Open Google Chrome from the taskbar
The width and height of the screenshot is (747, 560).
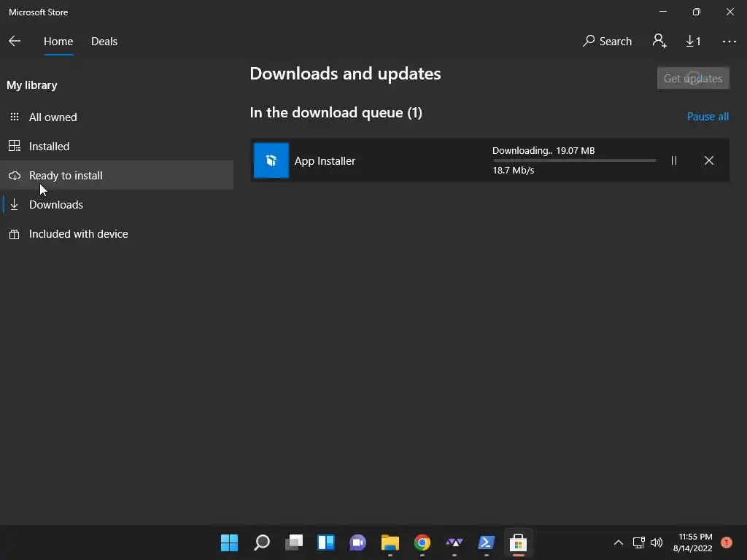tap(422, 542)
